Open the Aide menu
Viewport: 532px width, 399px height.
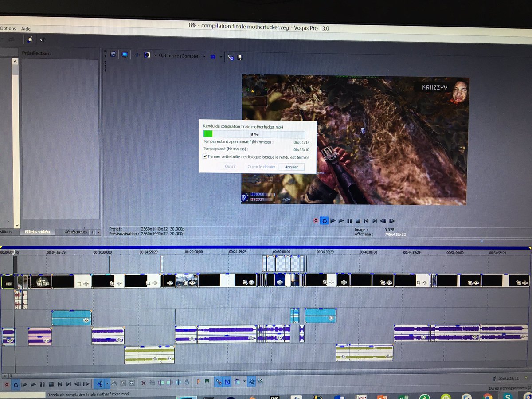[26, 28]
